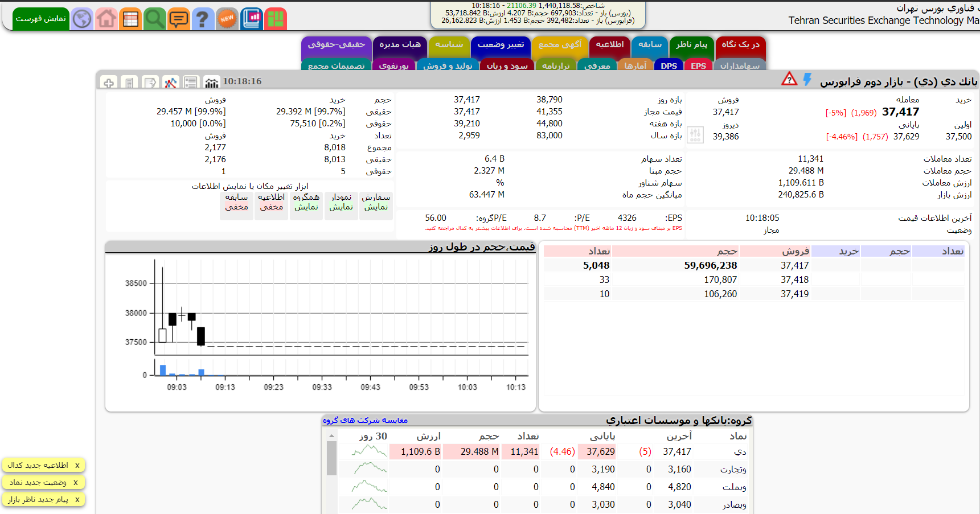
Task: Open the globe icon in top toolbar
Action: tap(82, 19)
